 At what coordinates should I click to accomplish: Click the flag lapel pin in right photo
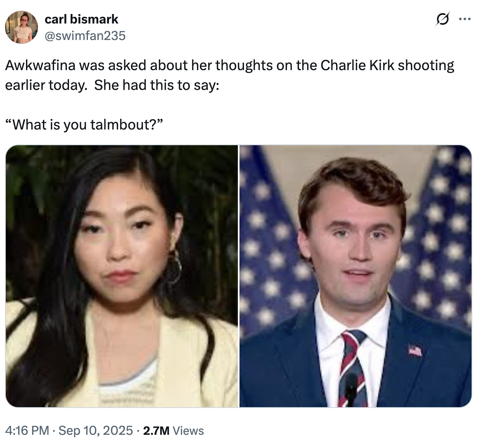point(415,351)
